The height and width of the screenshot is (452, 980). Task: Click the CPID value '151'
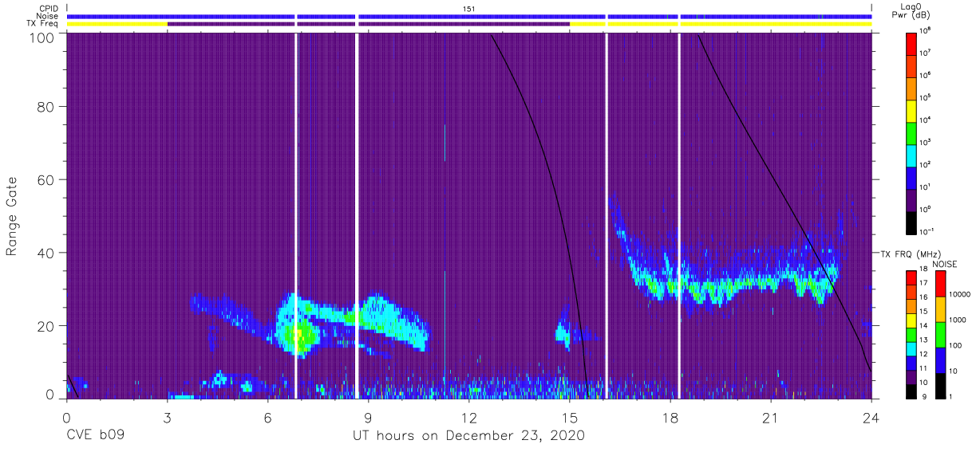tap(468, 8)
